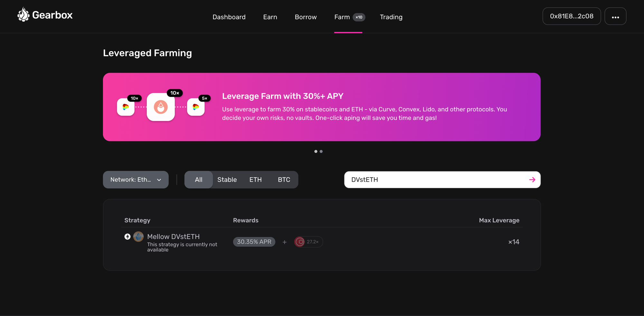This screenshot has width=644, height=316.
Task: Expand the Network: Eth... dropdown
Action: click(136, 180)
